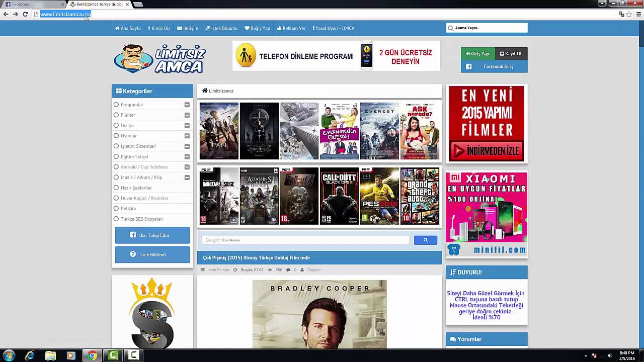Open Call of Duty Black Ops cover

[x=339, y=196]
